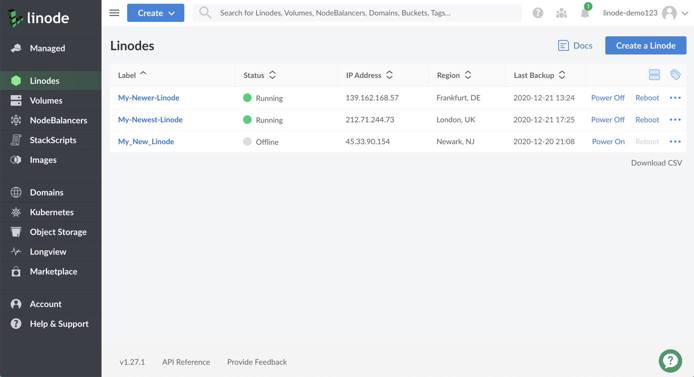This screenshot has width=694, height=377.
Task: Open Kubernetes in the sidebar
Action: point(50,212)
